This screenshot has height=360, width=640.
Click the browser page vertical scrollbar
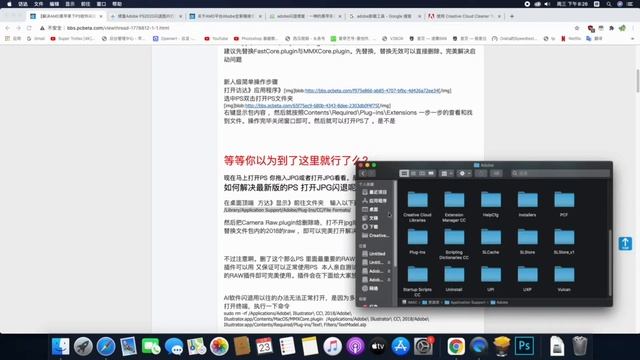pos(637,81)
